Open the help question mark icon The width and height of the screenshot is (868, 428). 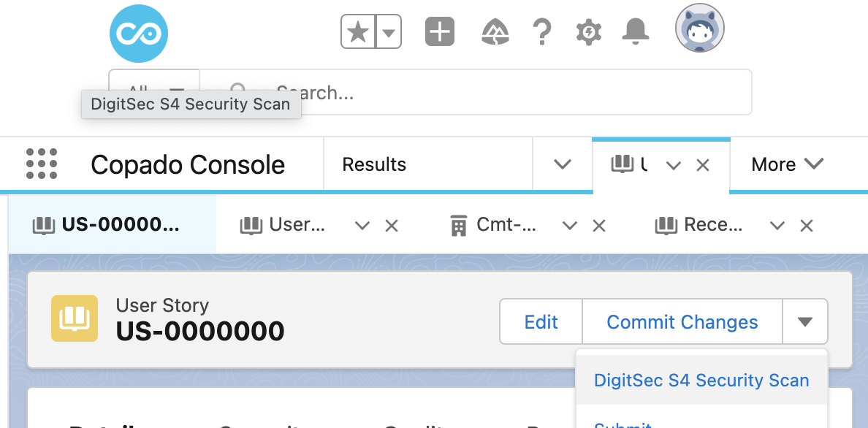pyautogui.click(x=542, y=31)
